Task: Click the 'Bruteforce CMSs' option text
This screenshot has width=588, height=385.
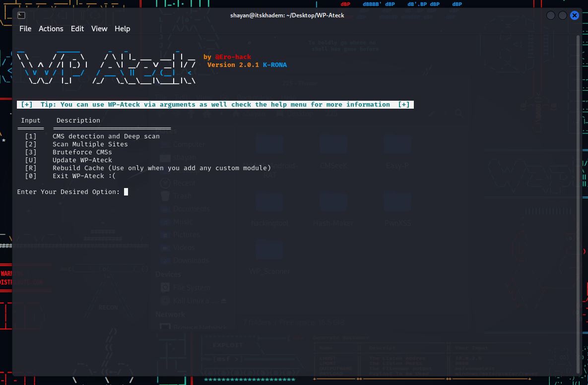Action: (82, 152)
